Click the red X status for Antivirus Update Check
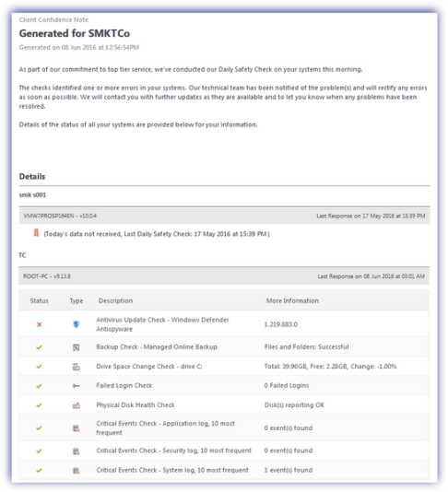448x492 pixels. [x=40, y=324]
